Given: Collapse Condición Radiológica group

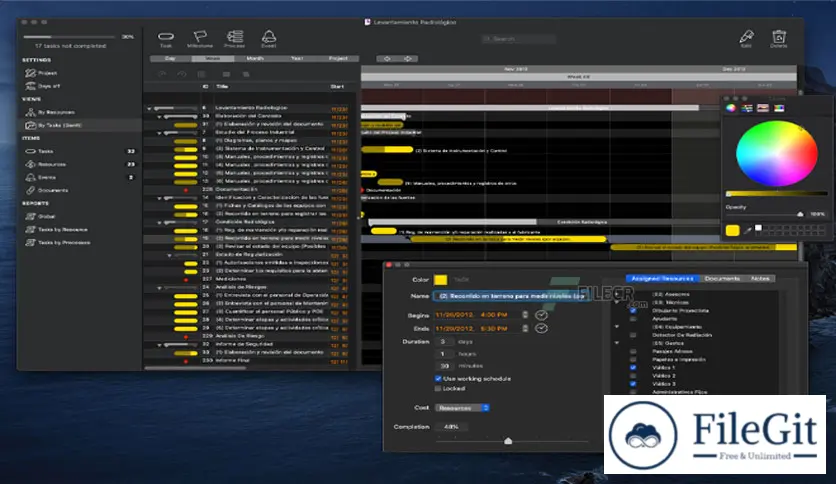Looking at the screenshot, I should pyautogui.click(x=159, y=222).
